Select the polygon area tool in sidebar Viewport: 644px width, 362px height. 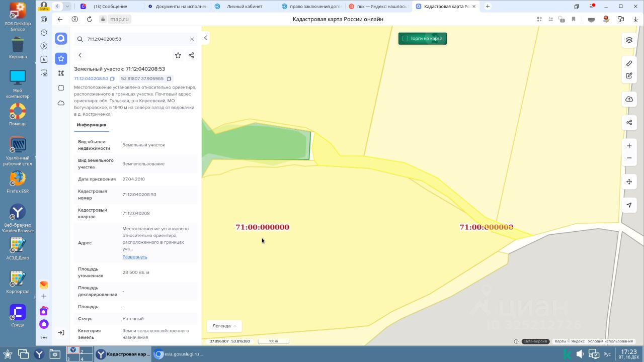coord(61,73)
